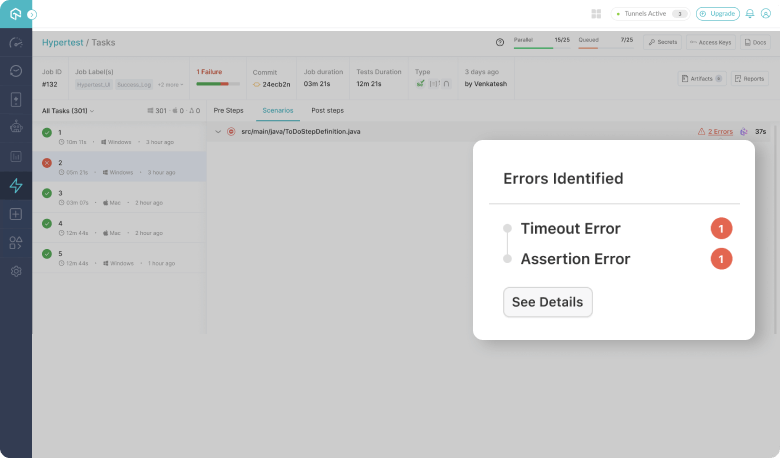Open the shapes integrations icon in sidebar
The height and width of the screenshot is (458, 780).
pyautogui.click(x=16, y=243)
